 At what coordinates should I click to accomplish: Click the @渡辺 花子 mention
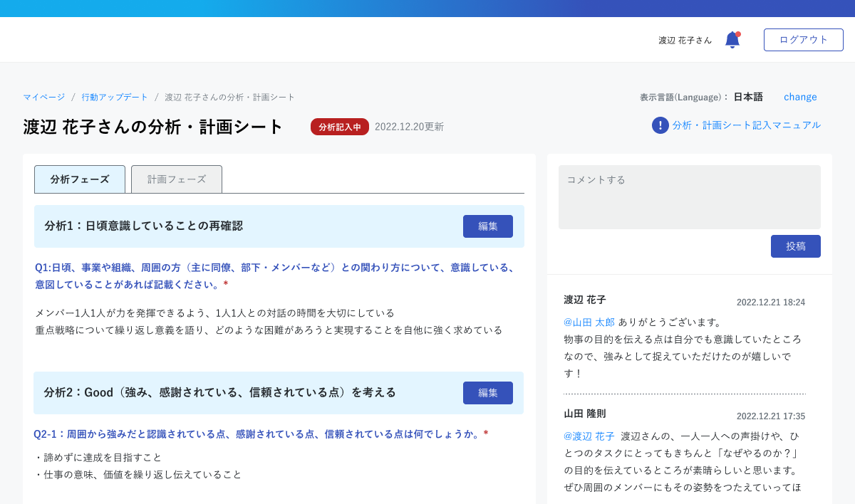[589, 436]
